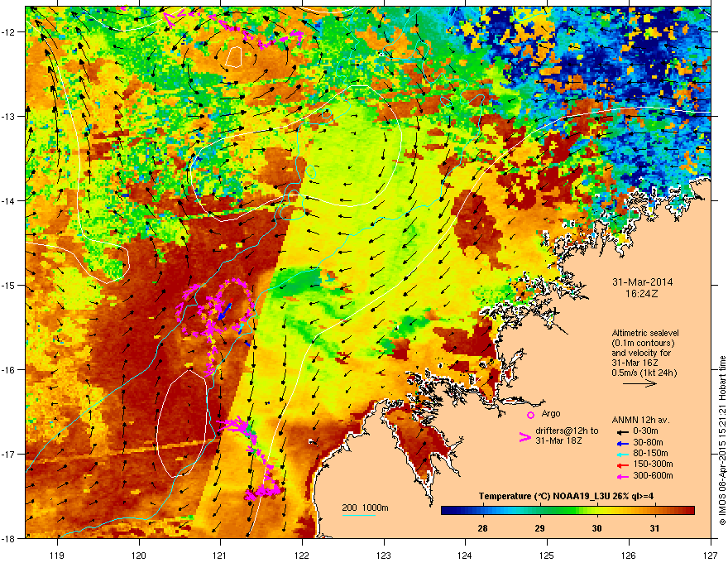This screenshot has height=563, width=728.
Task: Click the cyan 80-150m arrow legend symbol
Action: point(622,454)
